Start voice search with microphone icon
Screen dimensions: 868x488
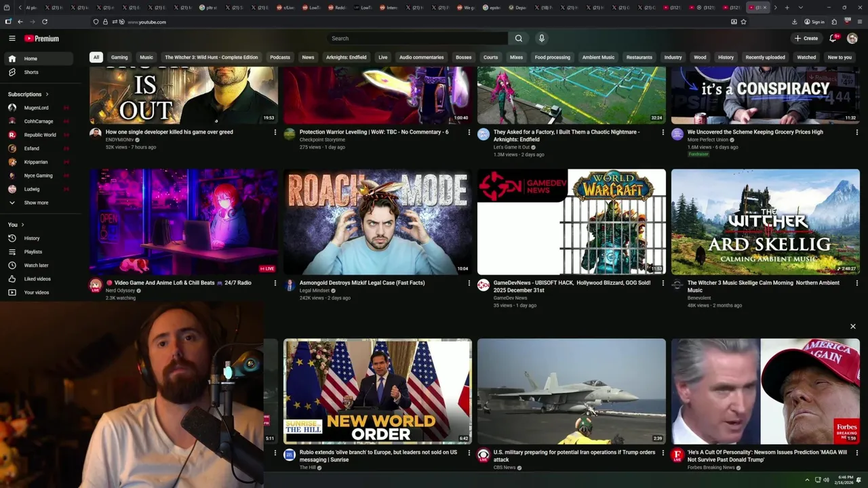pos(541,39)
